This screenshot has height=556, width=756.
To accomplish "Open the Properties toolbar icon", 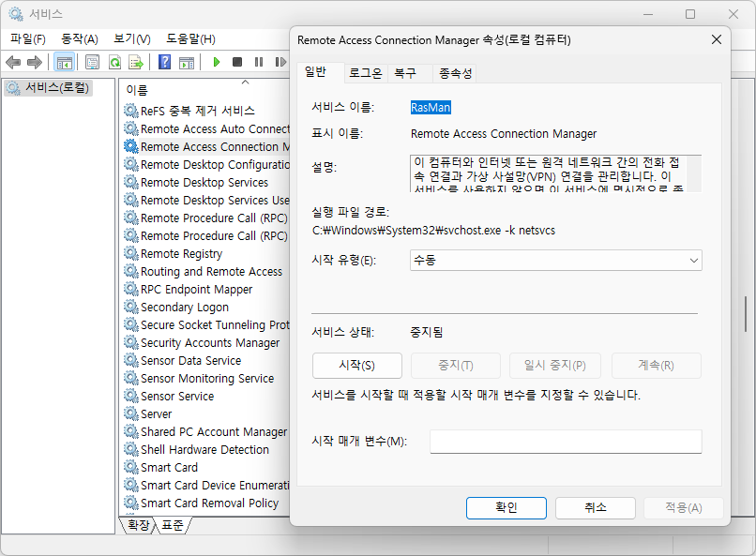I will tap(92, 62).
